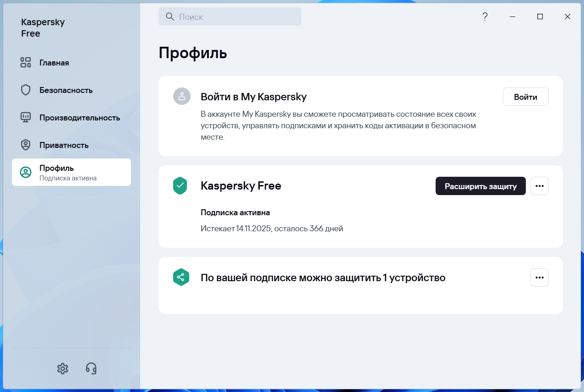The height and width of the screenshot is (392, 584).
Task: Click the Безопасность shield icon
Action: click(x=26, y=90)
